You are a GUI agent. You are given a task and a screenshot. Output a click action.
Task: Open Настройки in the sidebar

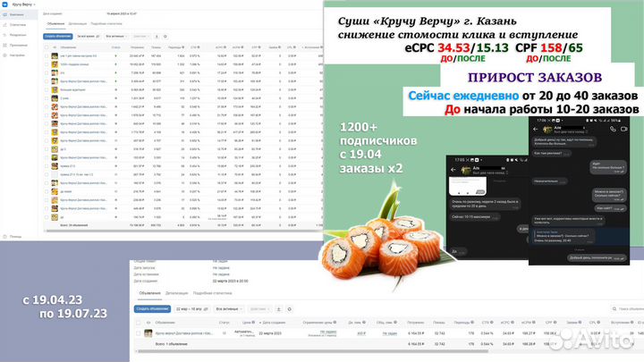coord(17,55)
